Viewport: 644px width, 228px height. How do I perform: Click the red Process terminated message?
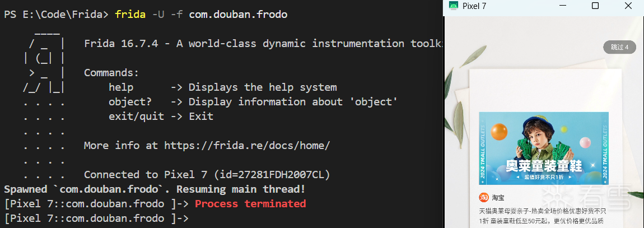click(250, 203)
